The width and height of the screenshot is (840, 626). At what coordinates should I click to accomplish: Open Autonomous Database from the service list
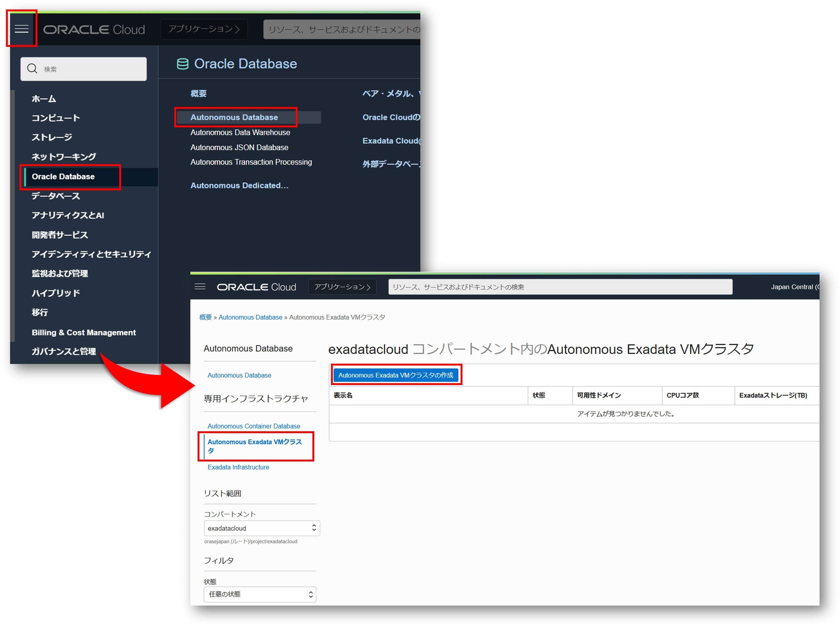click(x=234, y=117)
